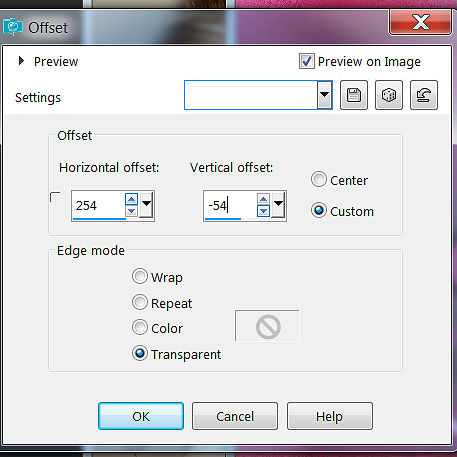The image size is (457, 457).
Task: Decrease Vertical offset with down arrow
Action: pos(263,211)
